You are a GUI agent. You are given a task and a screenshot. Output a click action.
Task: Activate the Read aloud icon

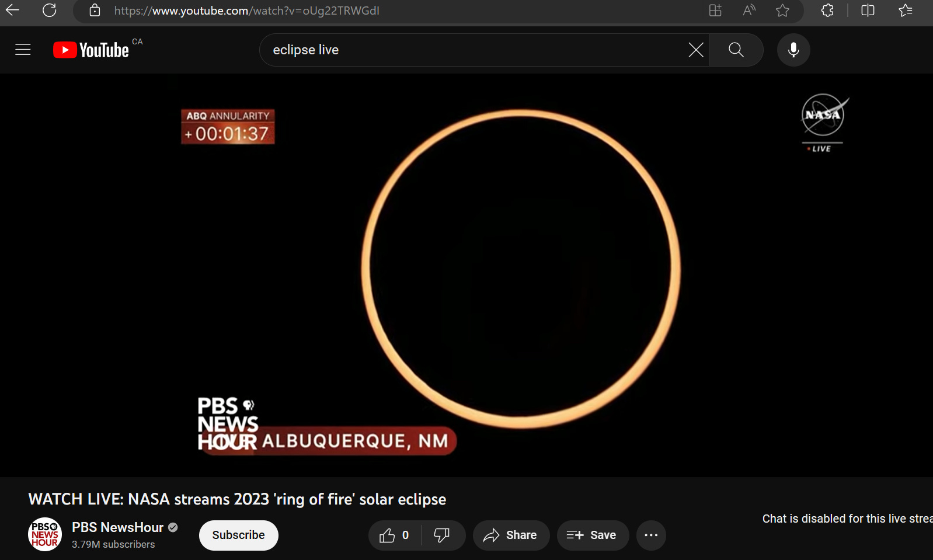click(749, 10)
